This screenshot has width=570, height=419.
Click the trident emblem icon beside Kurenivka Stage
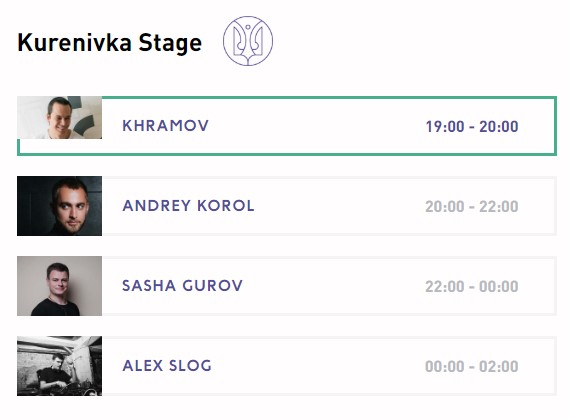[248, 41]
